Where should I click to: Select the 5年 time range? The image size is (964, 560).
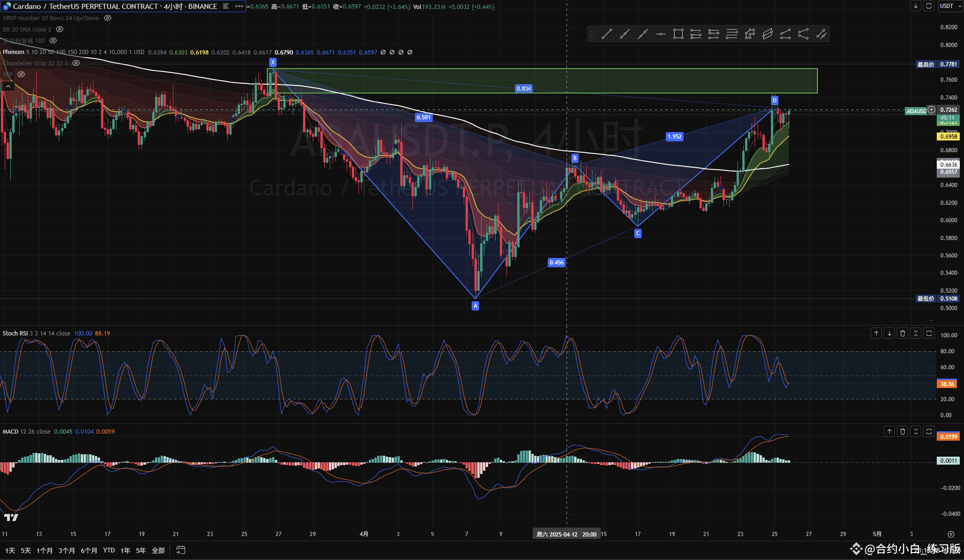coord(141,550)
